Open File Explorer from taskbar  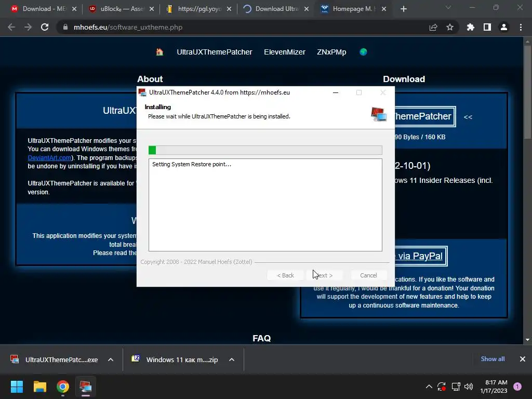click(39, 387)
